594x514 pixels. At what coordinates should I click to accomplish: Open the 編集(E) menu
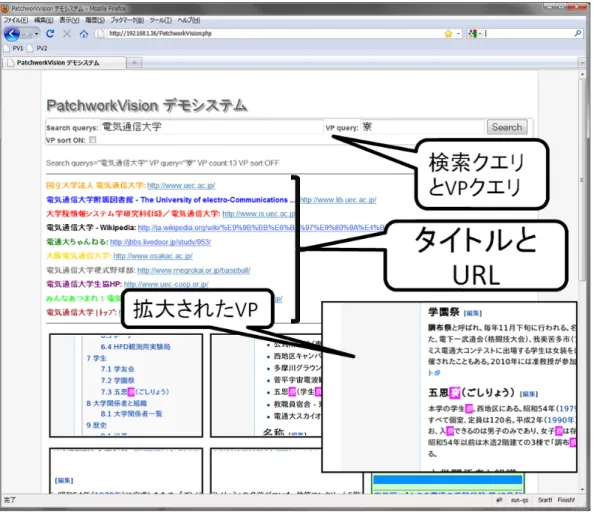[44, 20]
